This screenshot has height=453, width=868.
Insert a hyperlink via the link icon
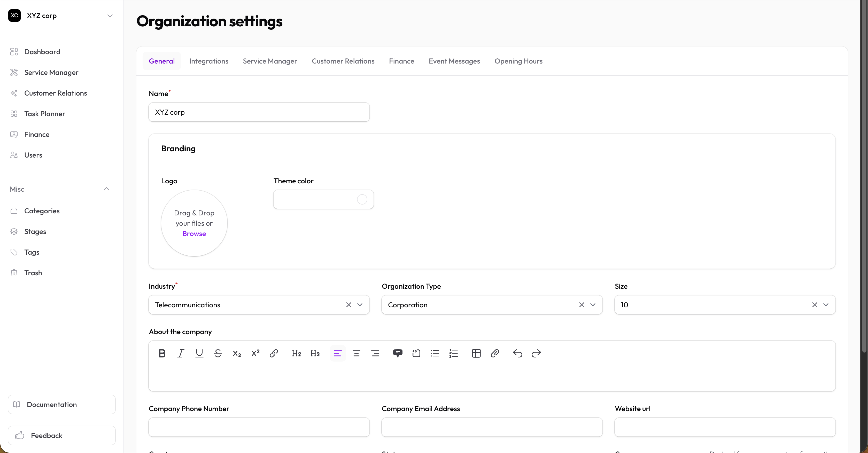(x=274, y=353)
